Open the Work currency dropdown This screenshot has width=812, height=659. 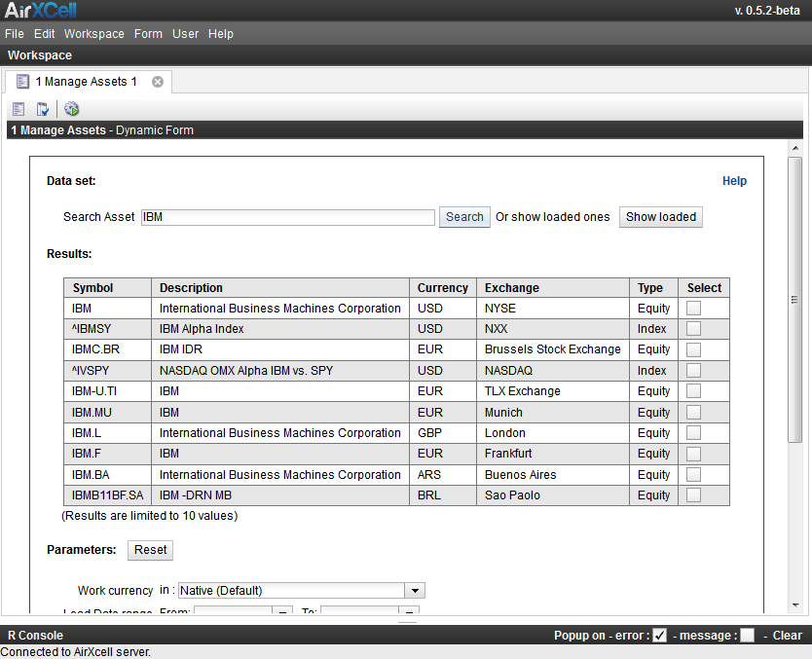(302, 591)
